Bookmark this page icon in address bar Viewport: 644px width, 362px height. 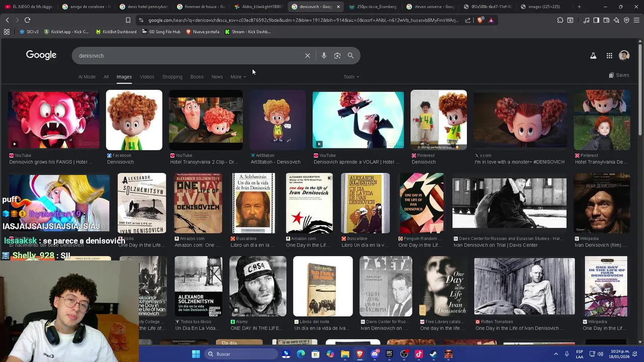click(128, 20)
